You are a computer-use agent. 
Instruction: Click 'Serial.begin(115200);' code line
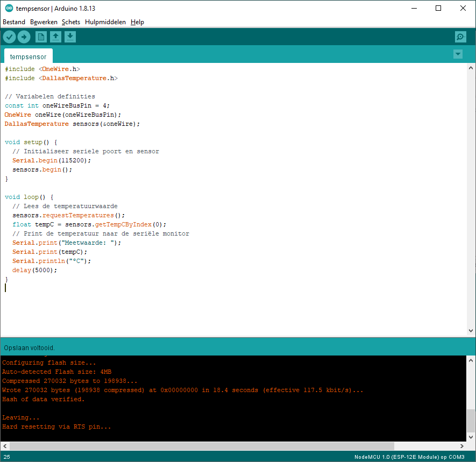[x=52, y=160]
